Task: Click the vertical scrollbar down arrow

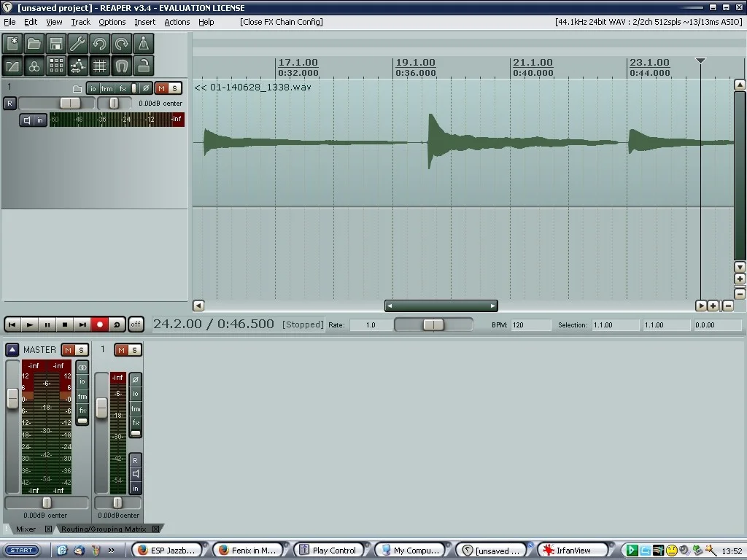Action: [740, 268]
